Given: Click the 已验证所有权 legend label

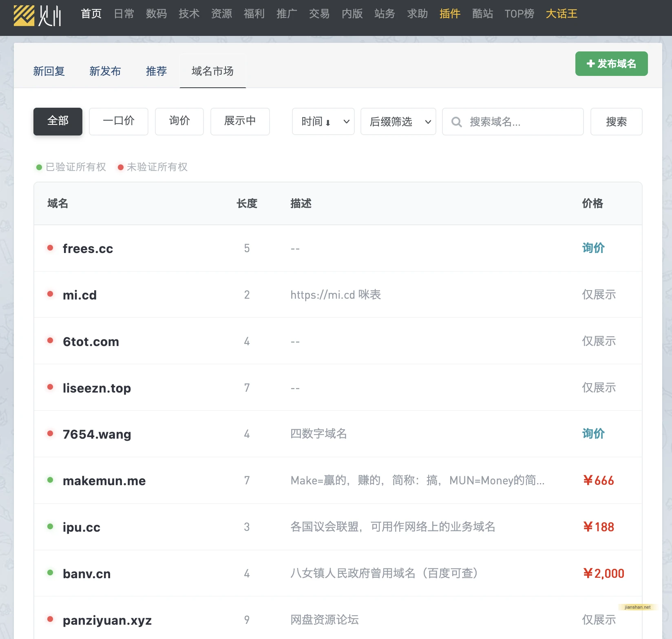Looking at the screenshot, I should [x=76, y=167].
